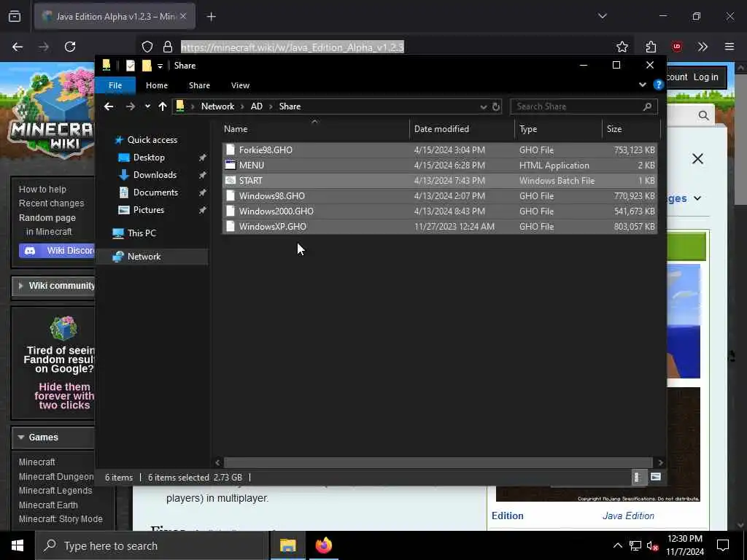
Task: Select the MENU HTML application icon
Action: [x=231, y=165]
